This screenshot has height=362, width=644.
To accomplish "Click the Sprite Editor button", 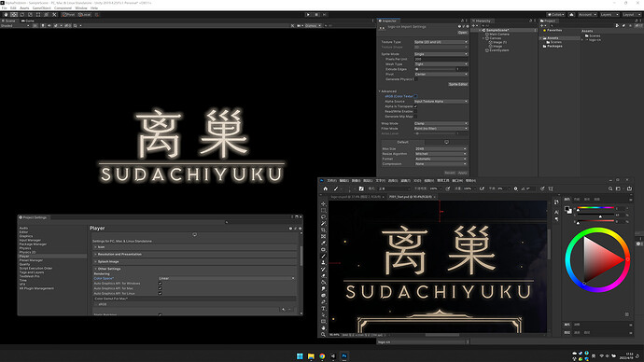I will 457,84.
